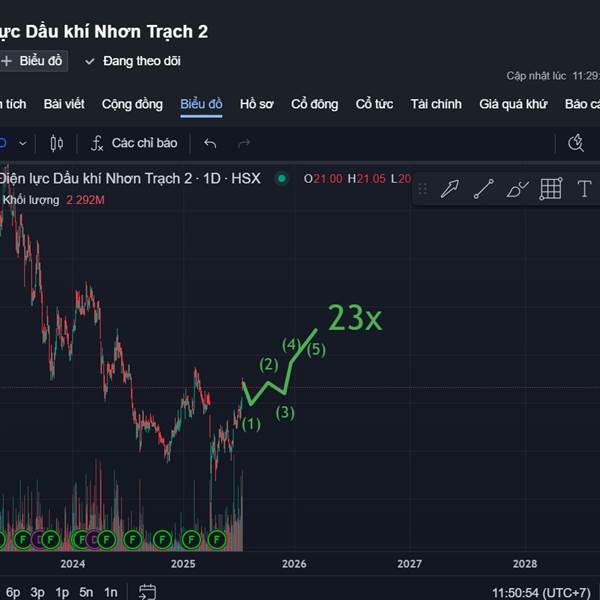Click the 2025 label on time axis
600x600 pixels.
[x=183, y=564]
